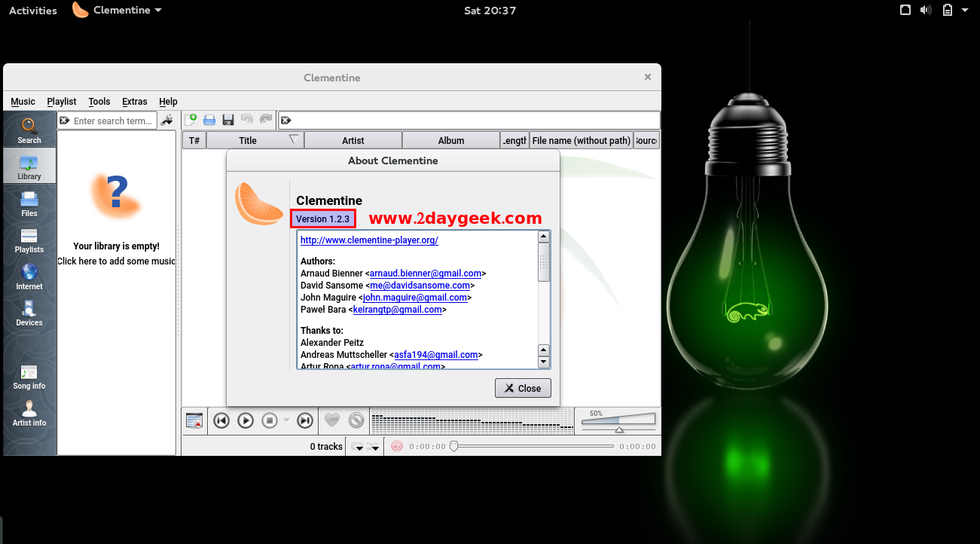Click the undo arrow in playlist toolbar
Screen dimensions: 980x544
(246, 120)
